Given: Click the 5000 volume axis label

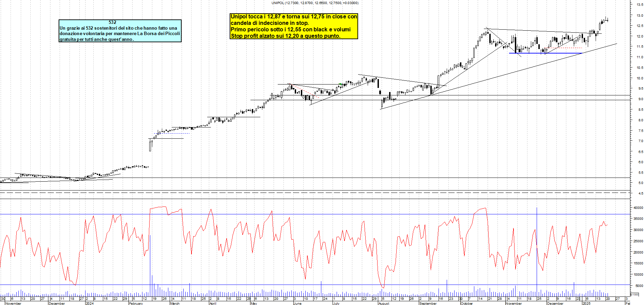Looking at the screenshot, I should [x=639, y=286].
